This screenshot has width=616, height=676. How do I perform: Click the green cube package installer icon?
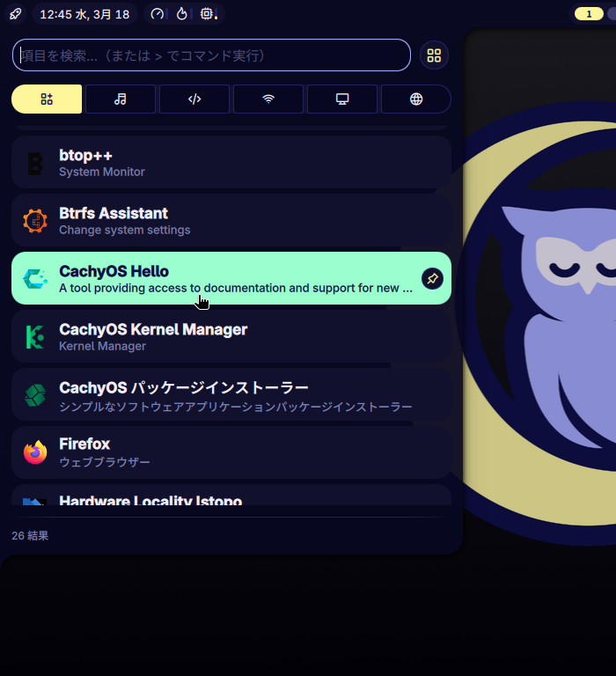[x=35, y=395]
